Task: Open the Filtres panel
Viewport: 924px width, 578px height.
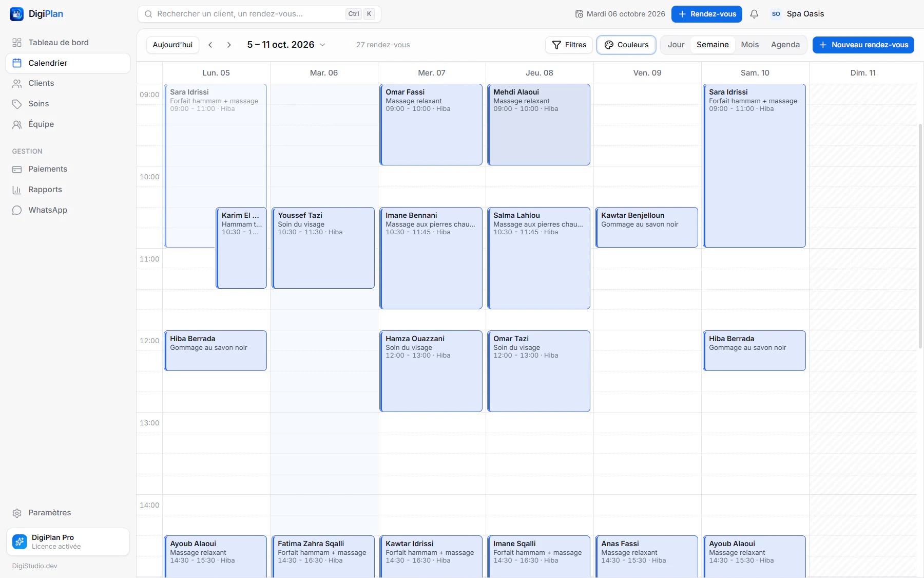Action: pyautogui.click(x=569, y=45)
